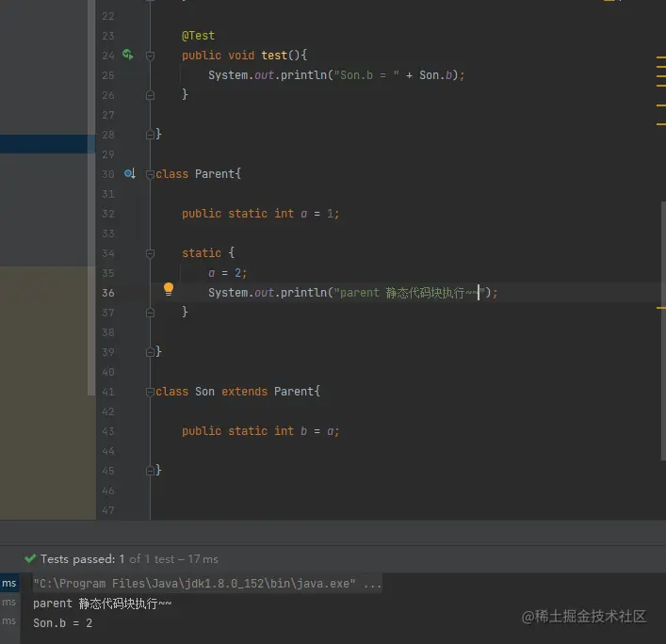Viewport: 666px width, 644px height.
Task: Click the fold end marker at line 26
Action: point(150,95)
